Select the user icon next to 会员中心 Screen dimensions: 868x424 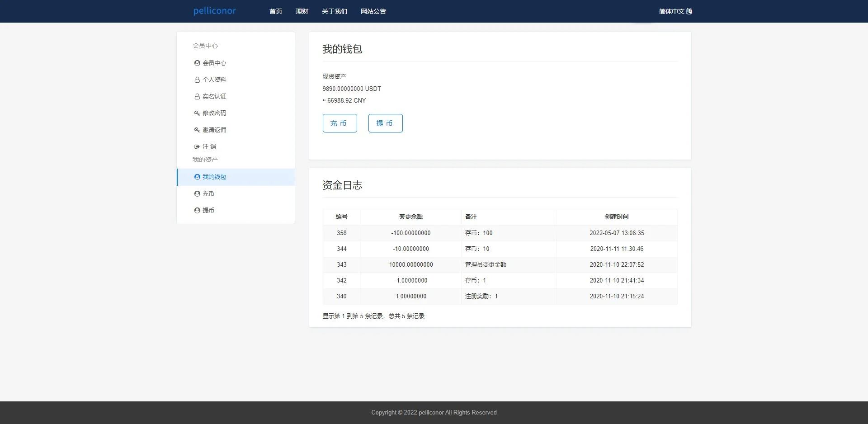(197, 63)
